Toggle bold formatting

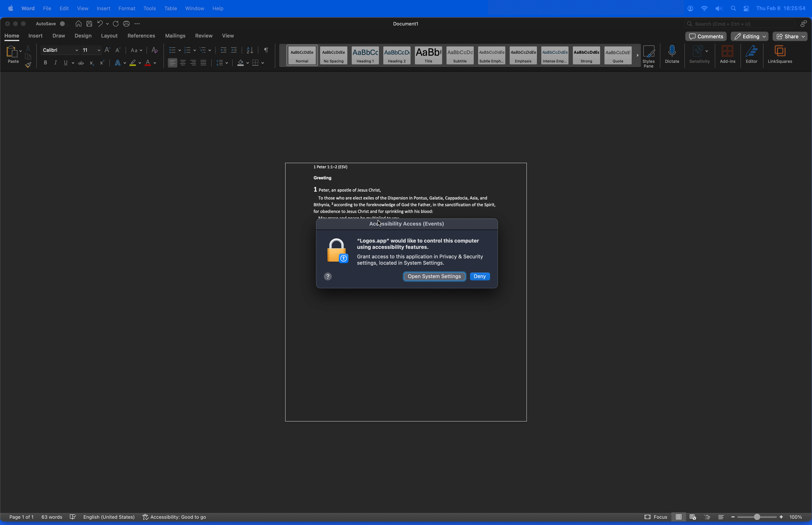[x=45, y=63]
